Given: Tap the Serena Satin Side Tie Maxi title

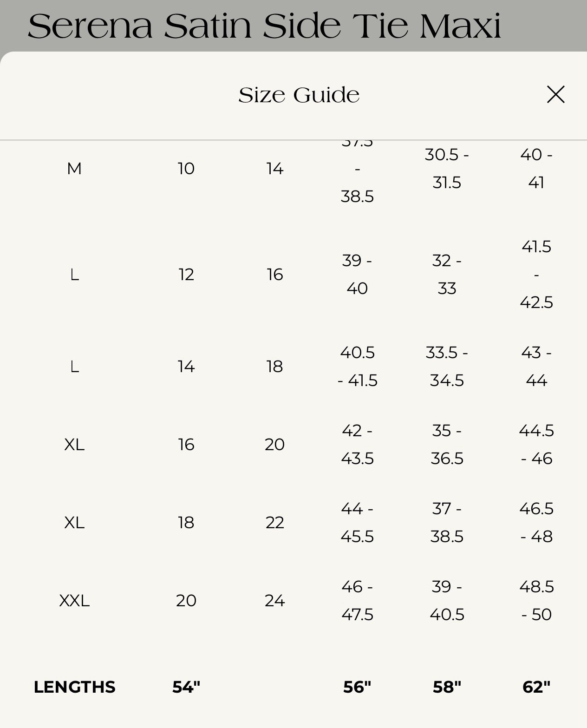Looking at the screenshot, I should 264,26.
